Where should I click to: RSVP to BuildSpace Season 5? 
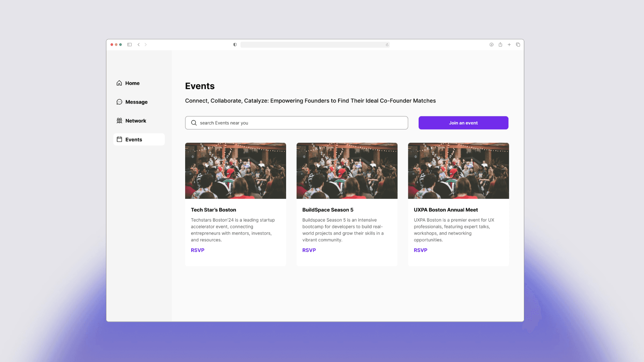tap(309, 250)
